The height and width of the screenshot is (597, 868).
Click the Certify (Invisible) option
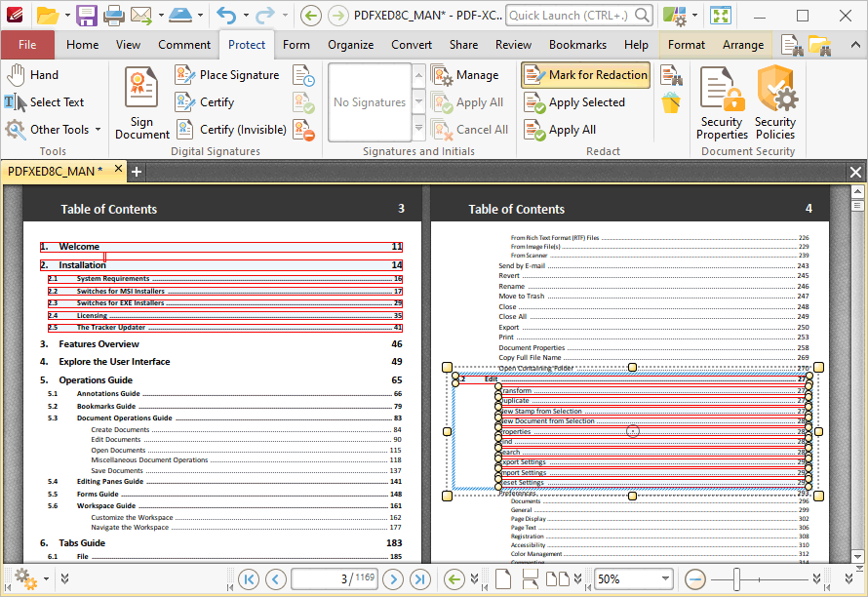231,129
